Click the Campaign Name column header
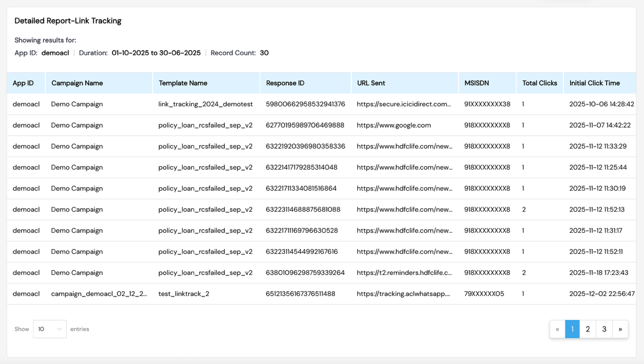644x364 pixels. (x=99, y=83)
